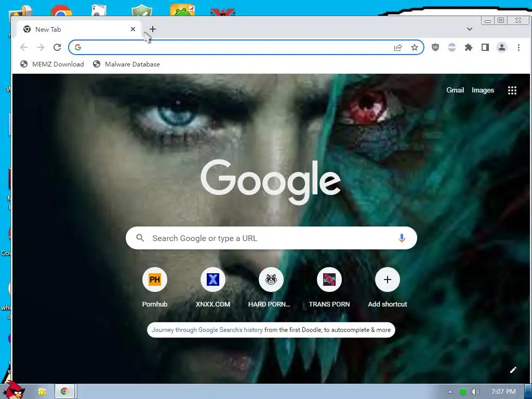Open the uBlock Origin shield extension
The height and width of the screenshot is (399, 532).
pyautogui.click(x=435, y=47)
